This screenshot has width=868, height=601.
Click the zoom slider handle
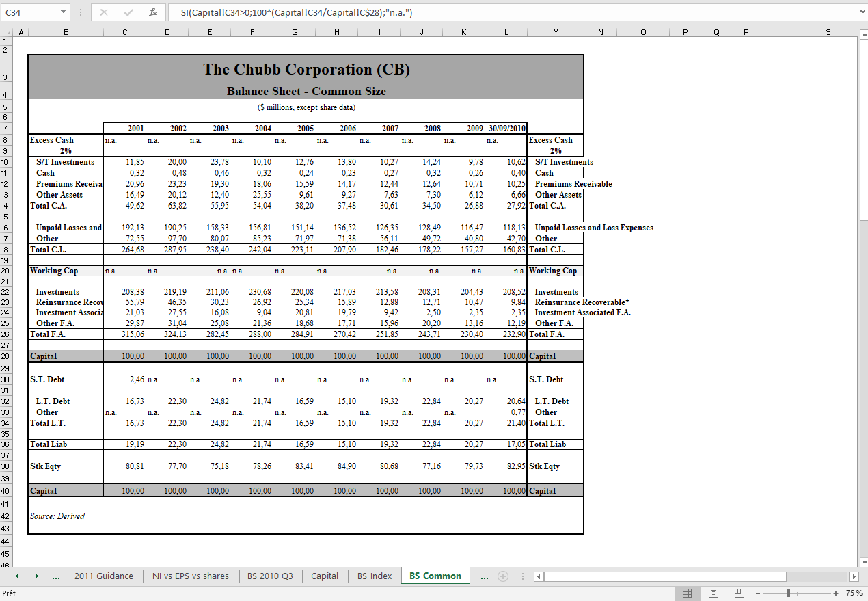point(789,593)
